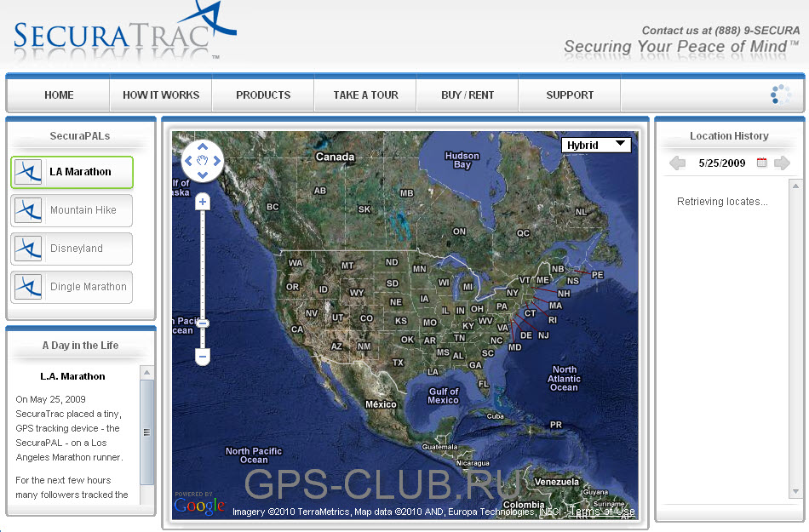This screenshot has width=809, height=532.
Task: Click the hand icon in map pan control
Action: pyautogui.click(x=203, y=161)
